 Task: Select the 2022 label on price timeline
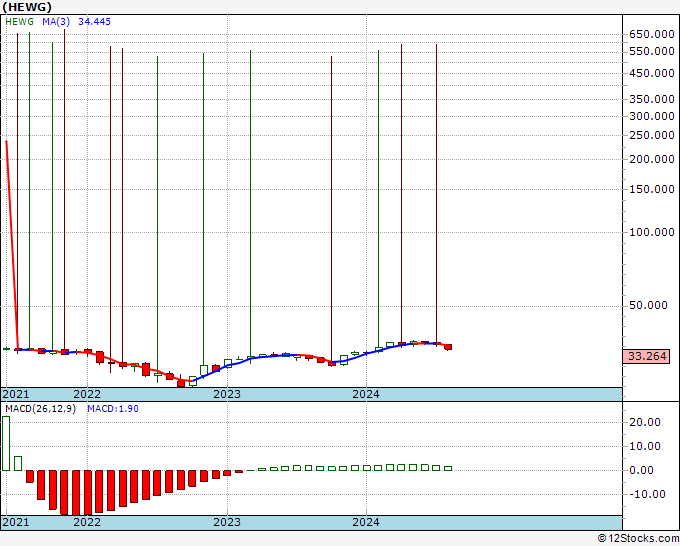(x=87, y=394)
